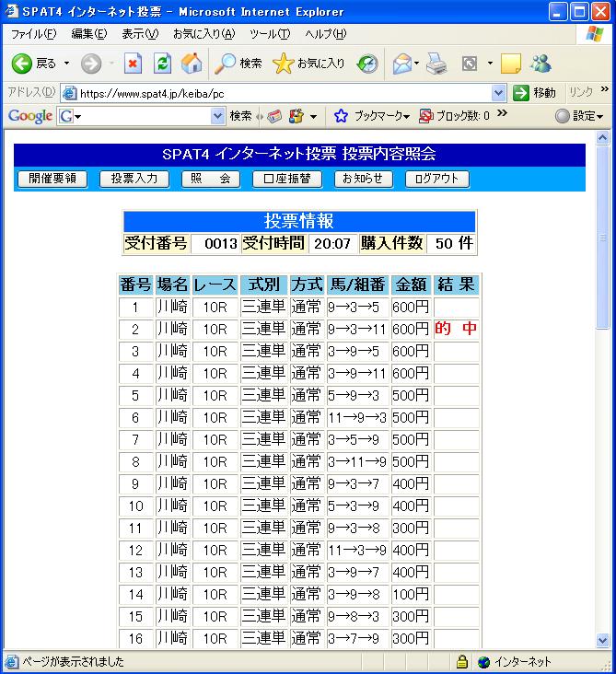Expand the Google toolbar overflow chevron
616x674 pixels.
(502, 113)
